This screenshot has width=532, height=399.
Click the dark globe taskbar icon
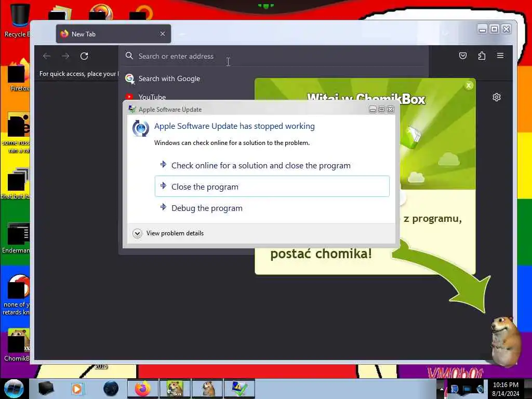click(111, 389)
